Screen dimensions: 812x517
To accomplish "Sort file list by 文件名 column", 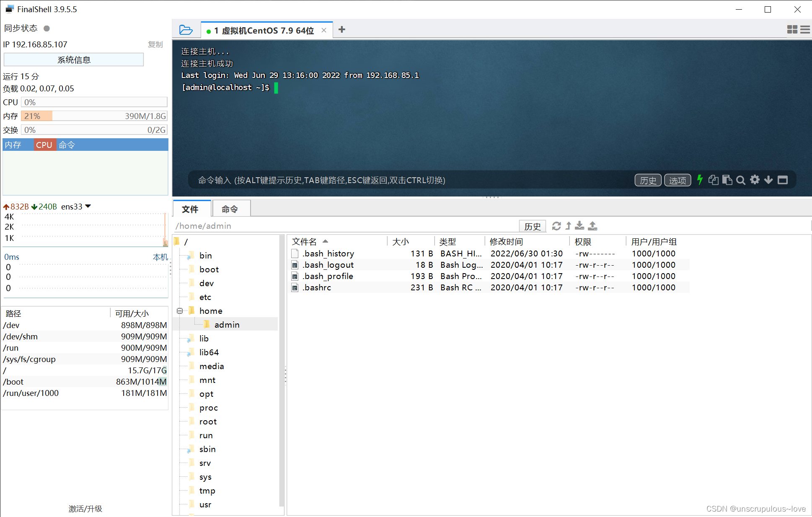I will (x=304, y=242).
